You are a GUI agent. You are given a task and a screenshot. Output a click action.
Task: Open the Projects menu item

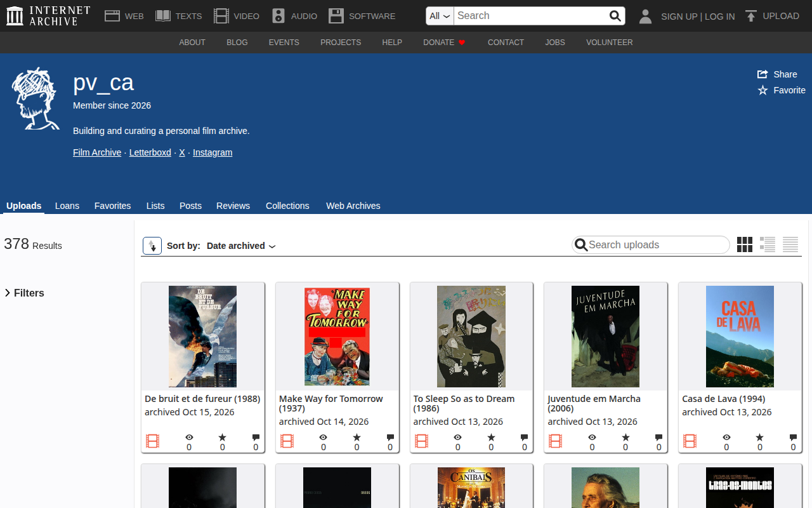[x=341, y=43]
